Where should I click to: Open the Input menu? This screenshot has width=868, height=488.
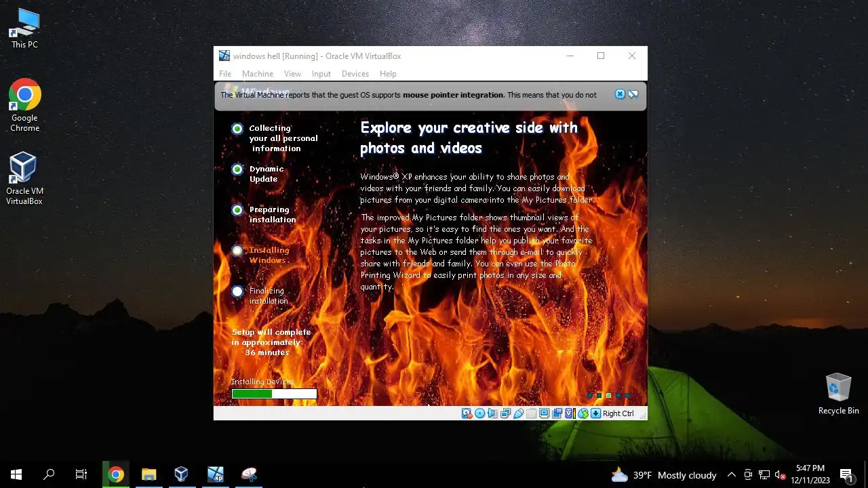(321, 74)
